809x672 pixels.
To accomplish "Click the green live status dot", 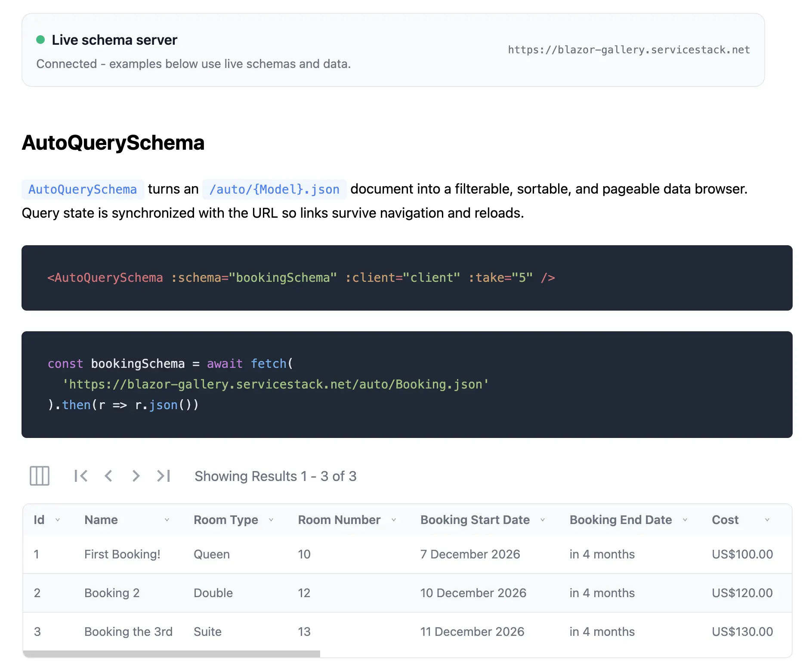I will [x=40, y=40].
